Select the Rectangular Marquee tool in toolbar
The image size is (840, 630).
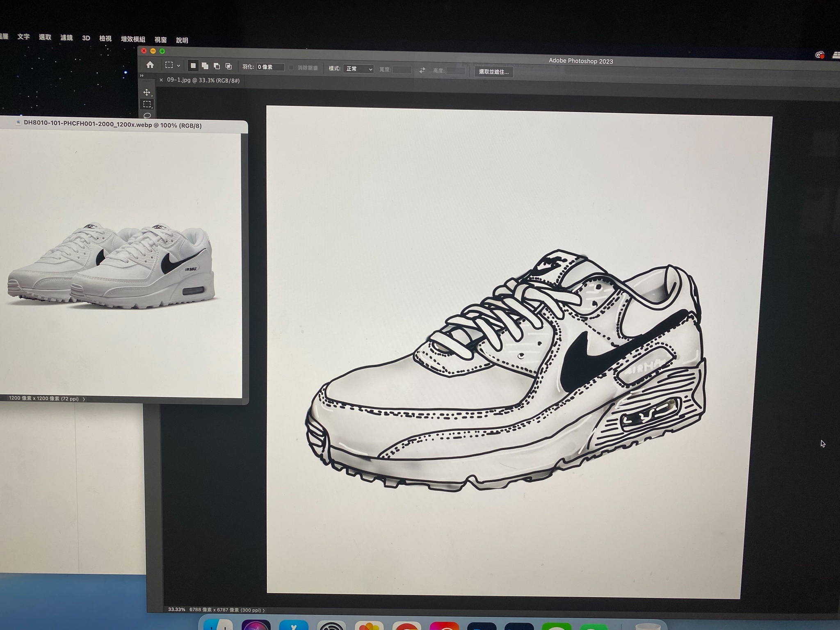click(x=147, y=104)
